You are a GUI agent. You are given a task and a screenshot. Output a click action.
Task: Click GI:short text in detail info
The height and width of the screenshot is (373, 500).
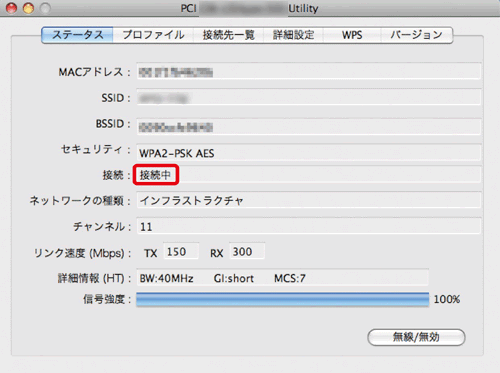234,278
